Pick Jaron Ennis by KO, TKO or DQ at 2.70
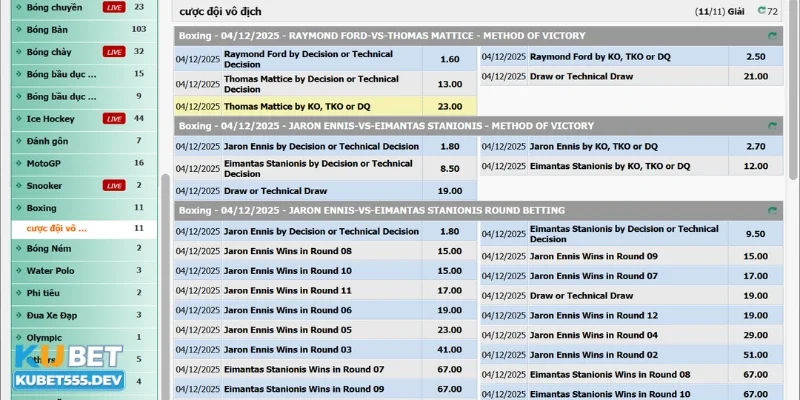 coord(755,146)
